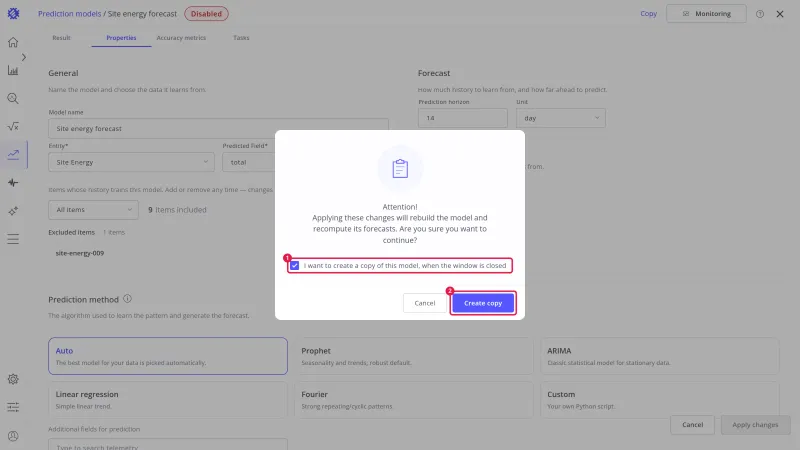Viewport: 800px width, 450px height.
Task: Open the pulse anomaly icon in sidebar
Action: click(x=13, y=183)
